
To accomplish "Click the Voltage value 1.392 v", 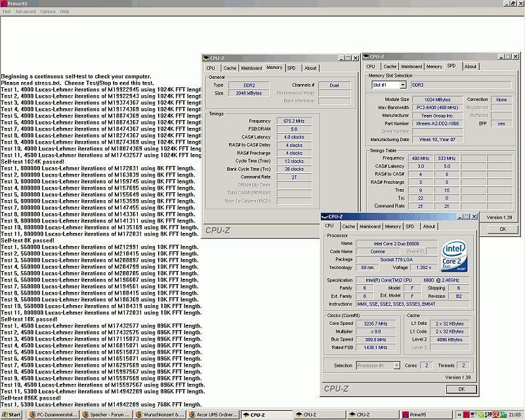I will [x=423, y=268].
